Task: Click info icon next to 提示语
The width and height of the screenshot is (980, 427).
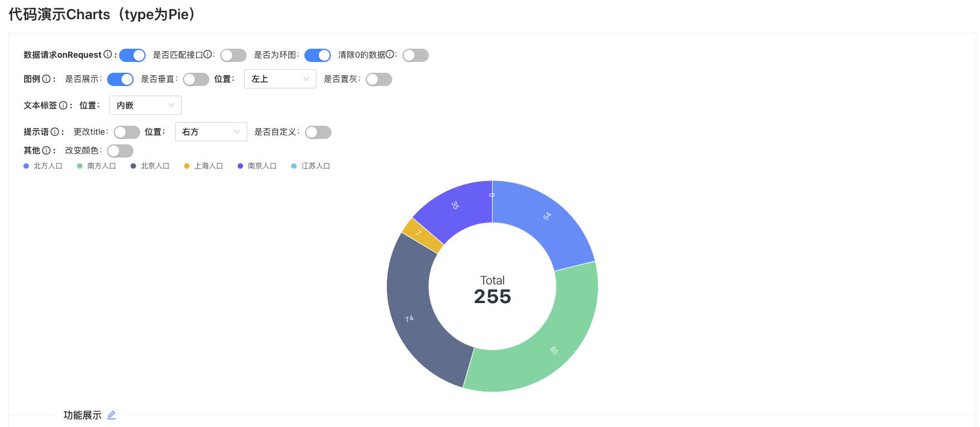Action: click(55, 132)
